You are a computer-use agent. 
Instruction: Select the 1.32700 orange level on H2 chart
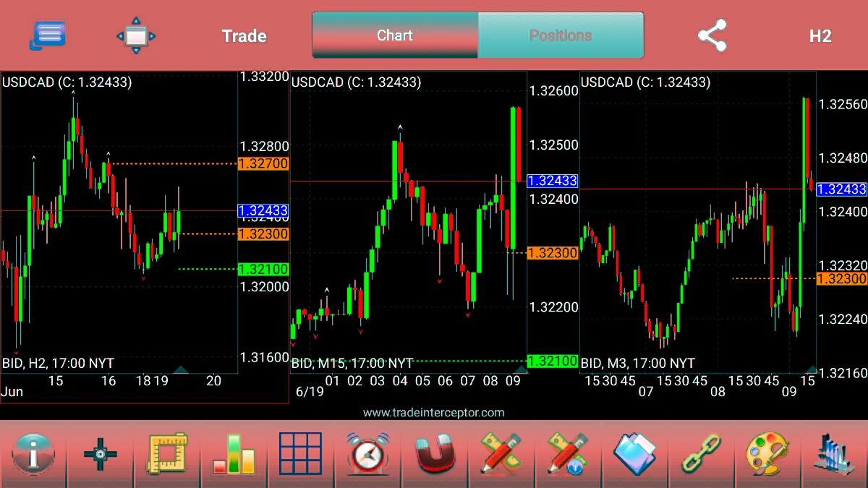coord(263,163)
